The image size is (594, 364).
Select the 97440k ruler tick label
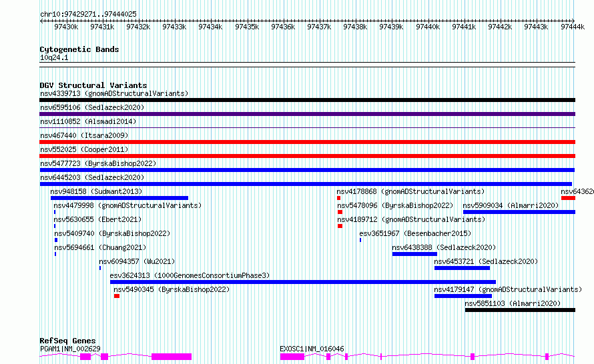coord(428,27)
